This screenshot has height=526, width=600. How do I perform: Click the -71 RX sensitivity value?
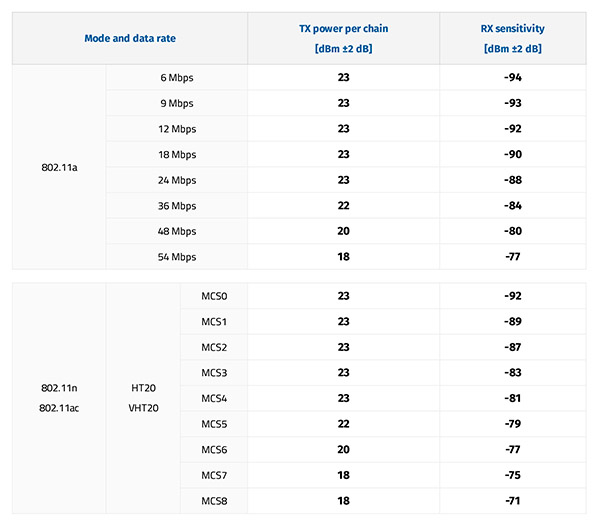pyautogui.click(x=512, y=500)
